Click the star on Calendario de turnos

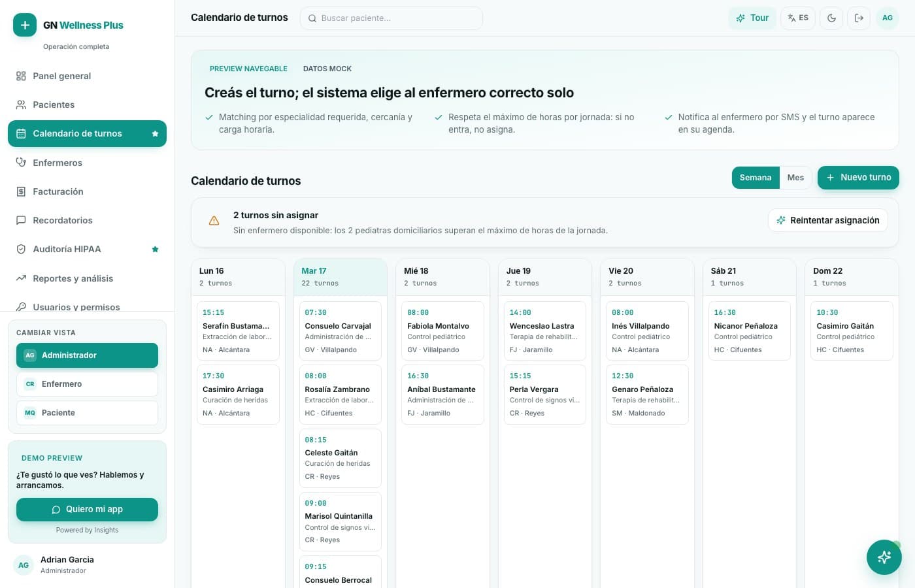click(155, 133)
